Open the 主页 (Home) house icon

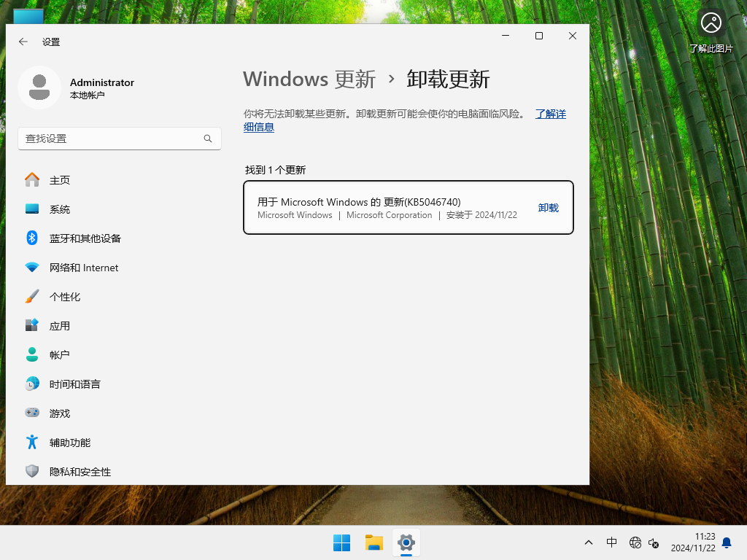tap(32, 179)
